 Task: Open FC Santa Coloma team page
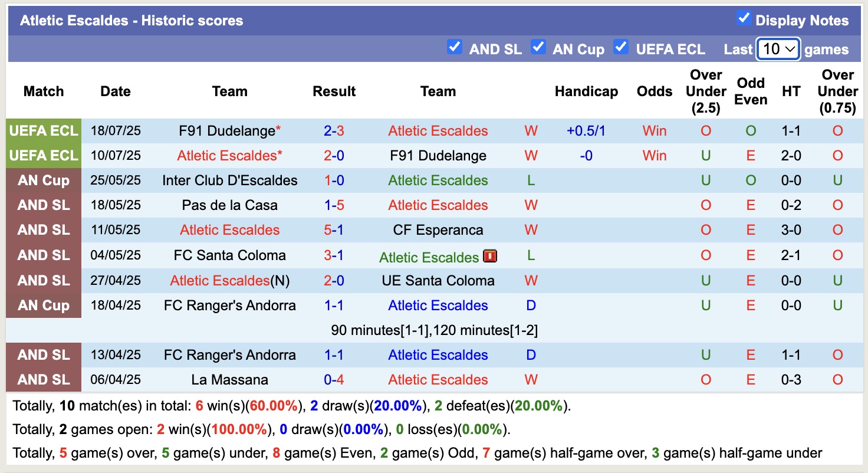click(229, 255)
